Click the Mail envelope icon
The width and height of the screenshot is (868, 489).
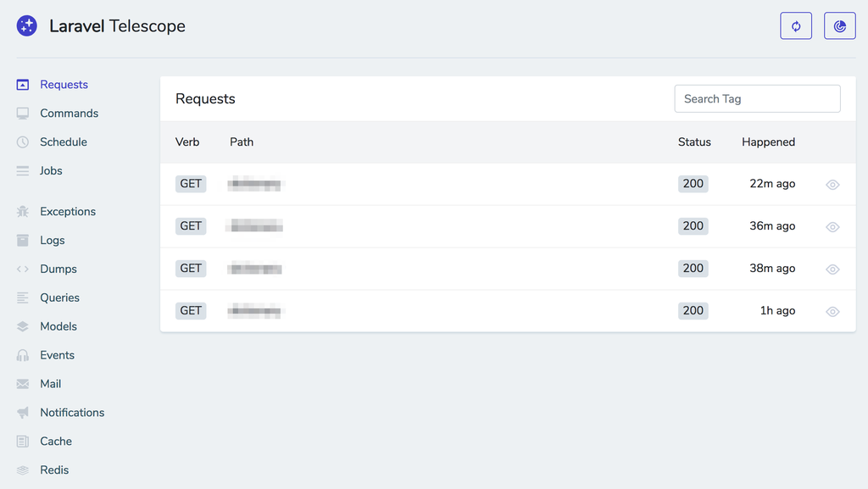(23, 384)
